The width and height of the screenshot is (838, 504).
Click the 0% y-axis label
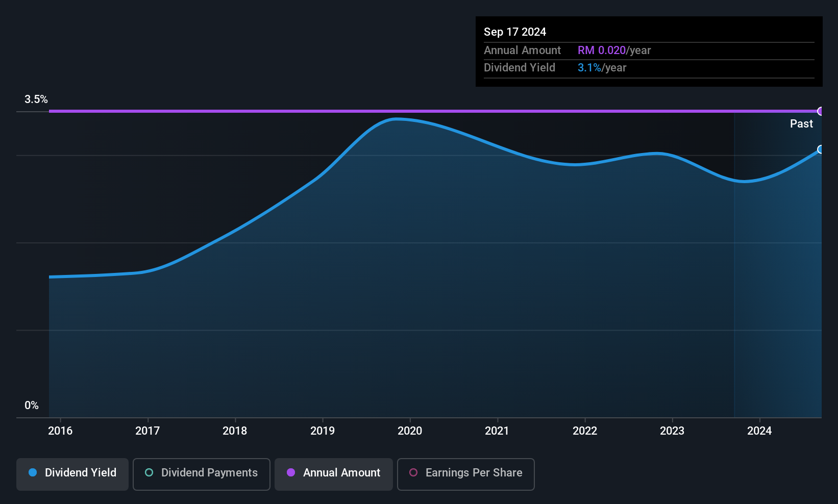tap(32, 406)
